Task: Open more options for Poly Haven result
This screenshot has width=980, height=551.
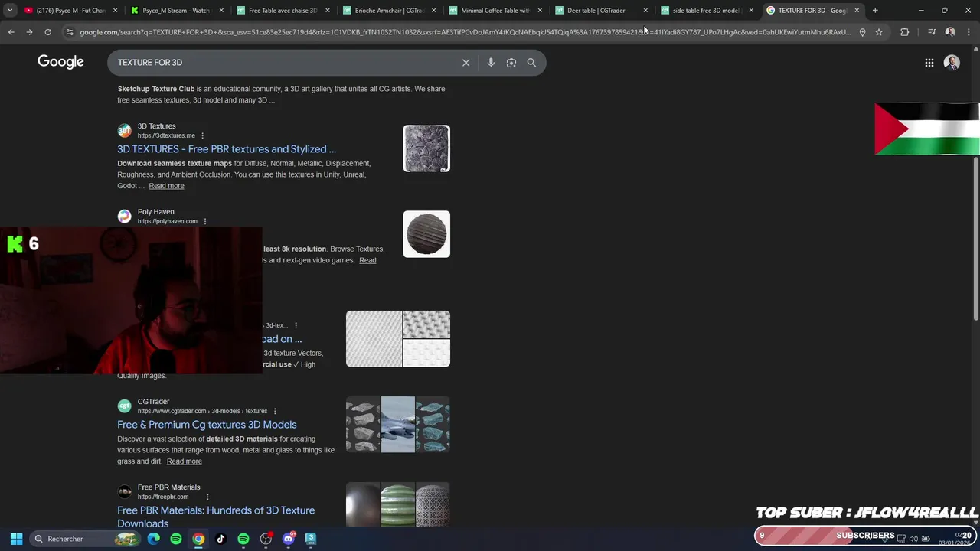Action: pos(204,221)
